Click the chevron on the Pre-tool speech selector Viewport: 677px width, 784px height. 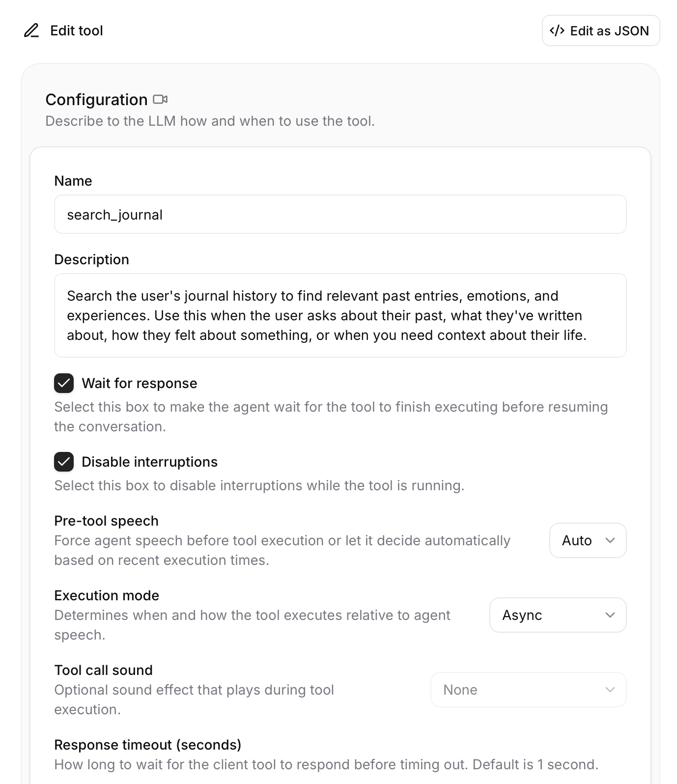611,540
